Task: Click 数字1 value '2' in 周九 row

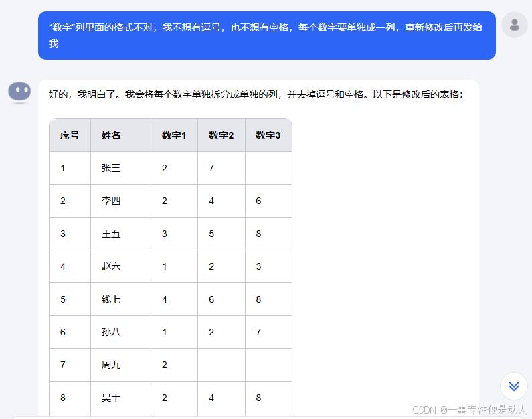Action: pos(175,365)
